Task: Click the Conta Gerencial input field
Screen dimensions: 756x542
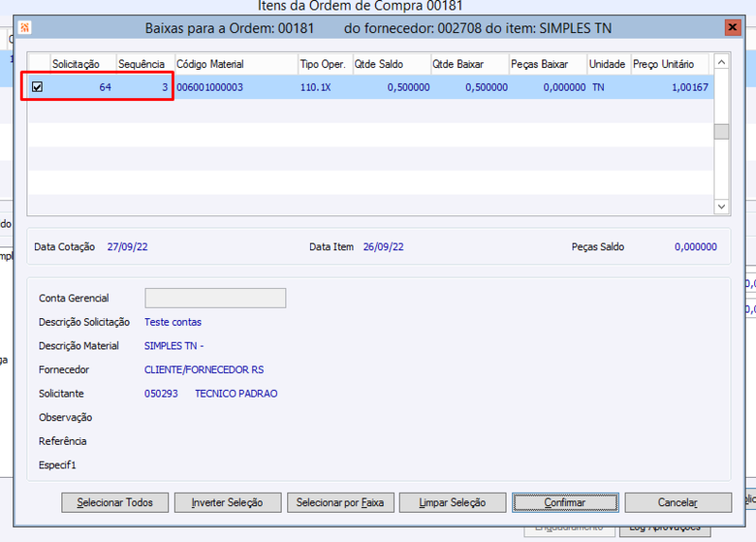Action: click(215, 298)
